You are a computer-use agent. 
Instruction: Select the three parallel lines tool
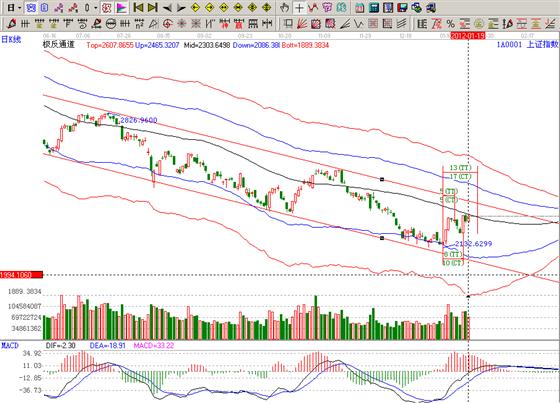[x=401, y=24]
